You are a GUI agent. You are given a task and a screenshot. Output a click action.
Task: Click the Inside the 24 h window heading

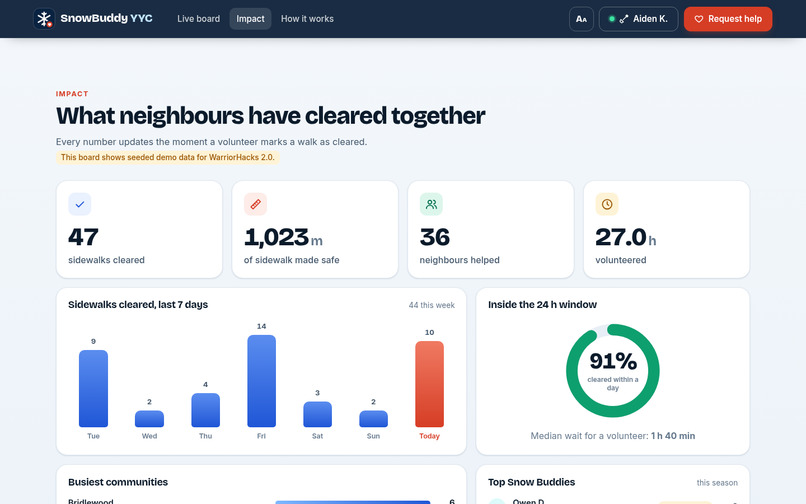tap(542, 304)
